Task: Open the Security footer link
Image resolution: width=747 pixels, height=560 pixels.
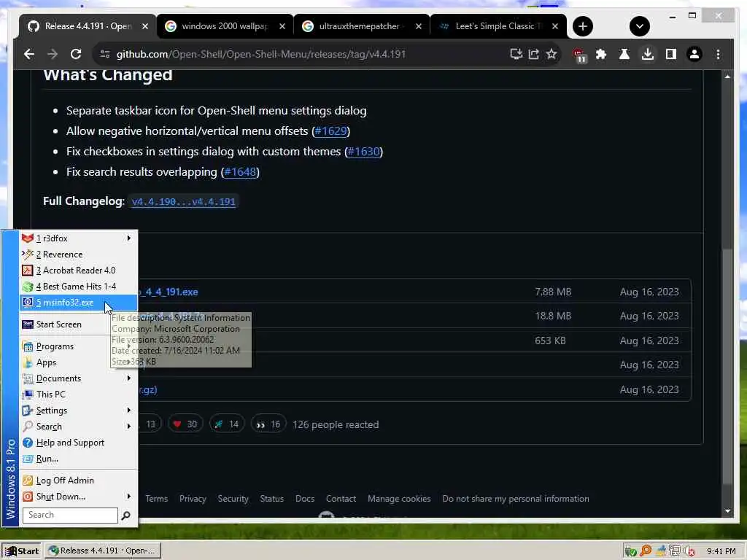Action: 233,499
